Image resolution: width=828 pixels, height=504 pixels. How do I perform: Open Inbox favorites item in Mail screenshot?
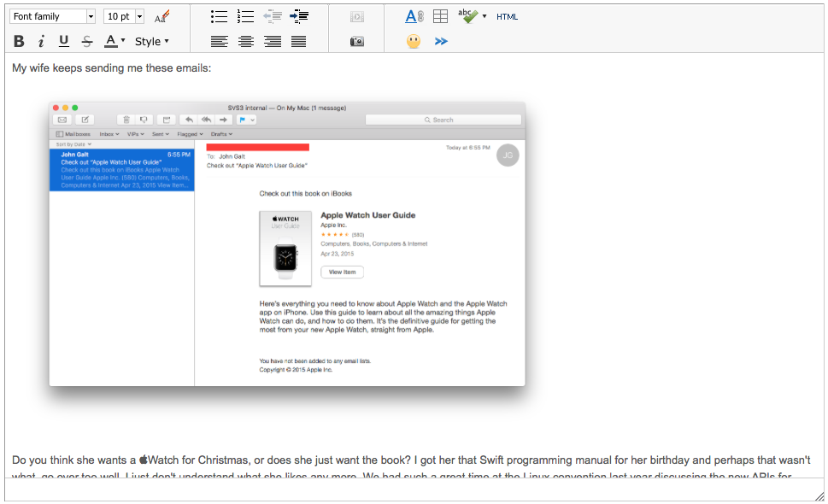pyautogui.click(x=109, y=134)
